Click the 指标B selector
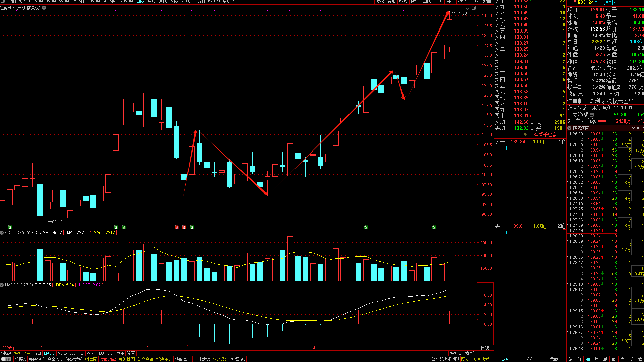This screenshot has width=644, height=362. 455,353
